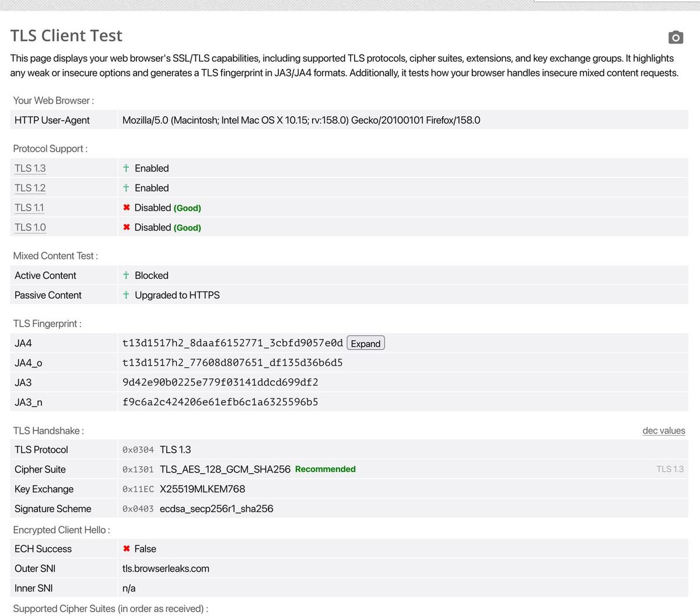Click the red X icon for TLS 1.0
This screenshot has width=700, height=616.
(126, 228)
